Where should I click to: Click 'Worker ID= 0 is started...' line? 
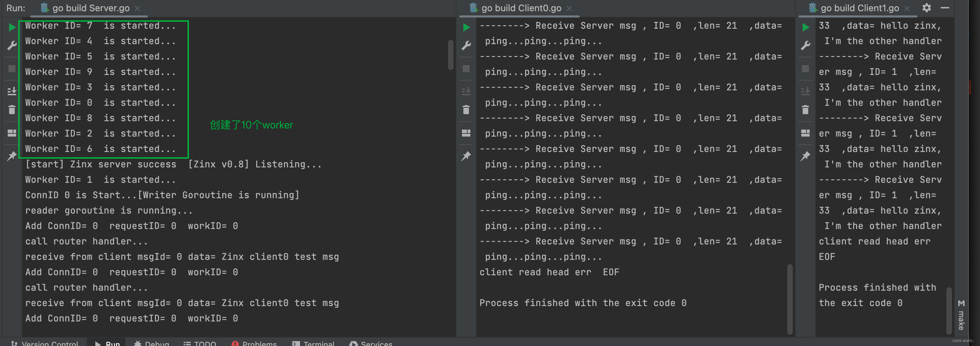point(101,103)
